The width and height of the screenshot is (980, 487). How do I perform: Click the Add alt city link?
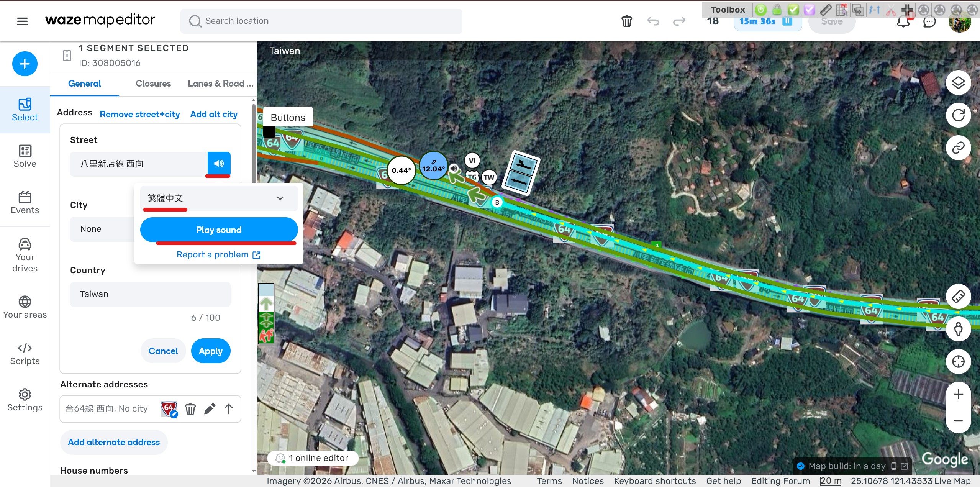(x=213, y=114)
